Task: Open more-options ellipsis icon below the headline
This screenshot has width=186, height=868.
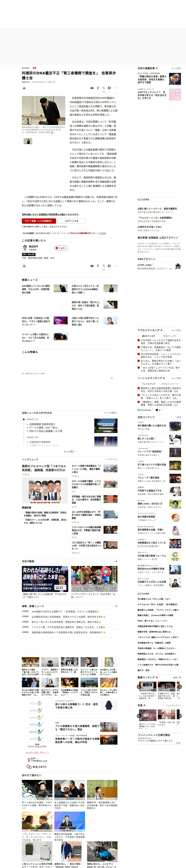Action: tap(115, 88)
